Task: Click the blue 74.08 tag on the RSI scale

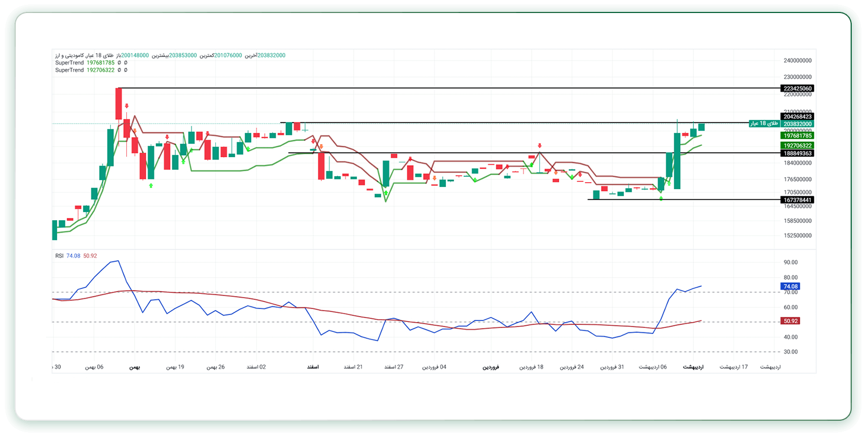Action: click(790, 286)
